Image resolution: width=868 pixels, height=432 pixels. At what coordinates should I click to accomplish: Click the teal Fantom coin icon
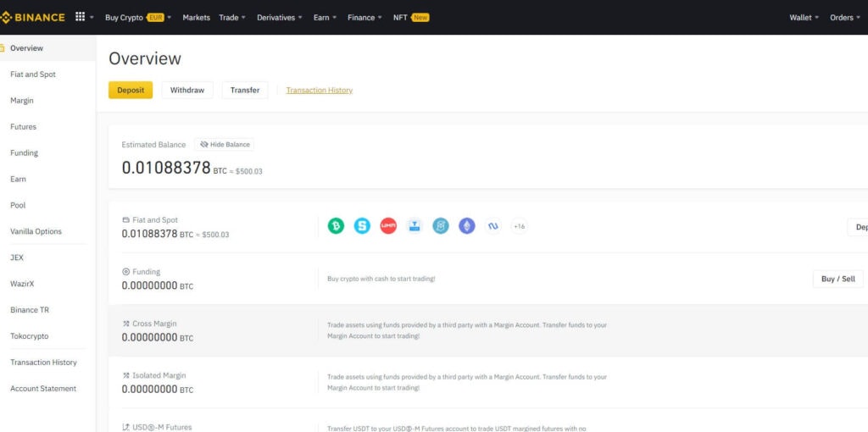pyautogui.click(x=441, y=225)
